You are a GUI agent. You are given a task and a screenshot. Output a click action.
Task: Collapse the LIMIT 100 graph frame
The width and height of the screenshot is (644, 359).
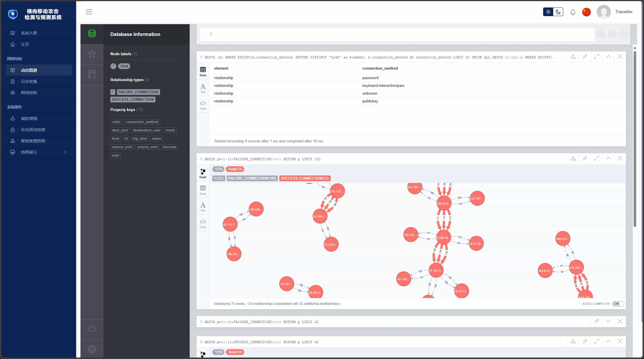click(608, 159)
